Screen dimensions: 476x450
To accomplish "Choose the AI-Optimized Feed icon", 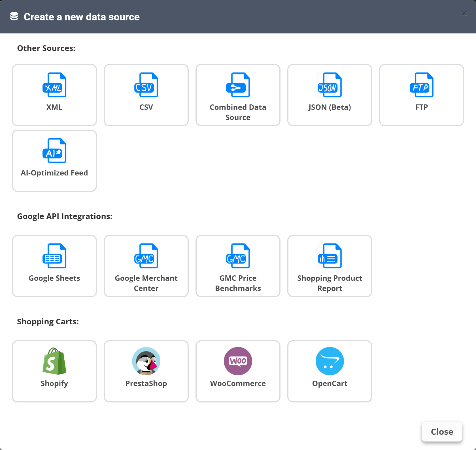I will pos(54,151).
